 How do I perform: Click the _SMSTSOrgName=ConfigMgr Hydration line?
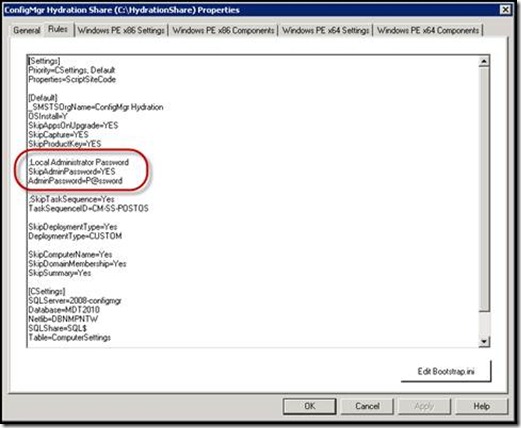96,107
